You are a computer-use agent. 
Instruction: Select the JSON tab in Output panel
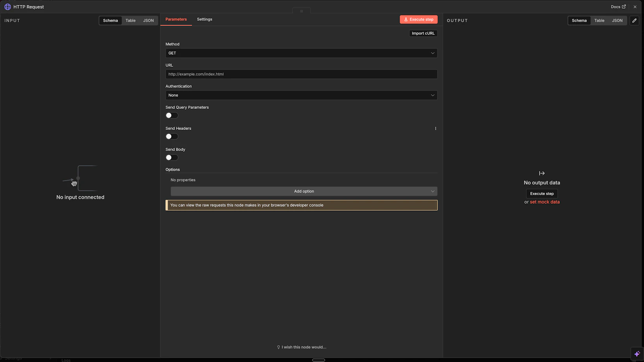pyautogui.click(x=617, y=20)
